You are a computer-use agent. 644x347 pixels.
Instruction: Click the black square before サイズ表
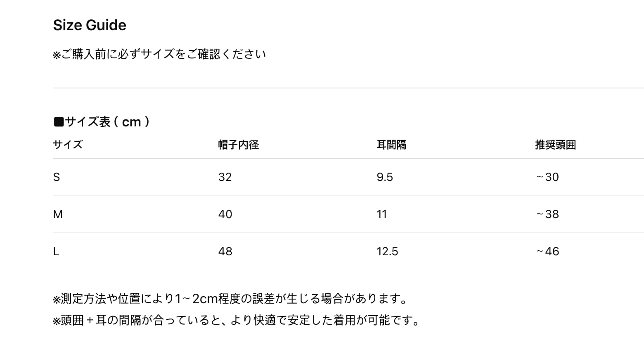click(59, 122)
